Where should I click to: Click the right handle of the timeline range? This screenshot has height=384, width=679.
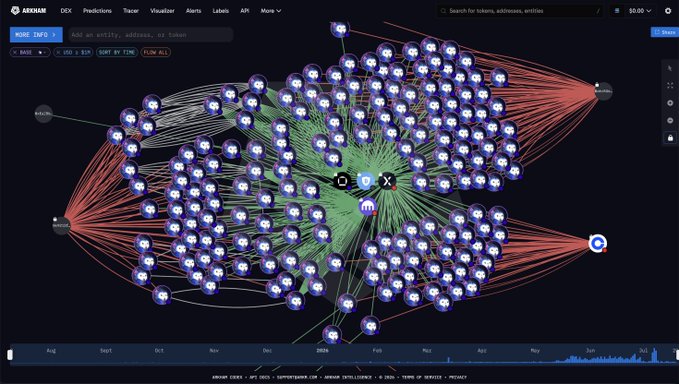click(x=677, y=355)
